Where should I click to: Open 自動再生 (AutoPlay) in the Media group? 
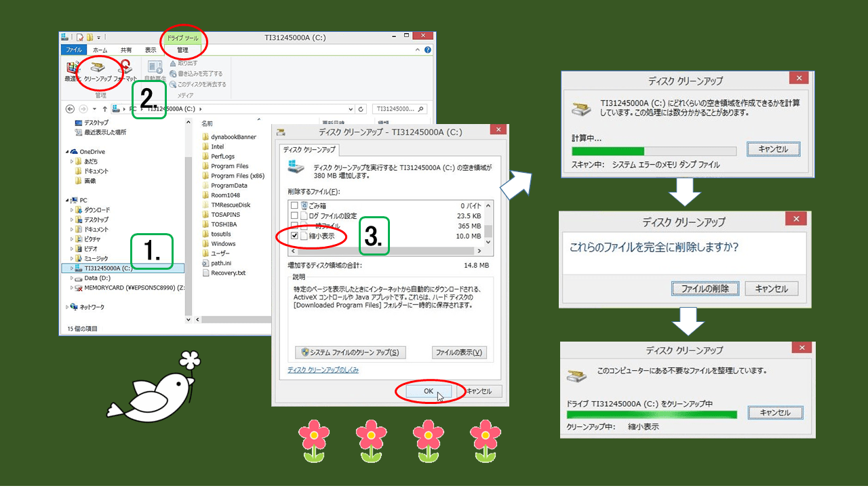coord(155,70)
